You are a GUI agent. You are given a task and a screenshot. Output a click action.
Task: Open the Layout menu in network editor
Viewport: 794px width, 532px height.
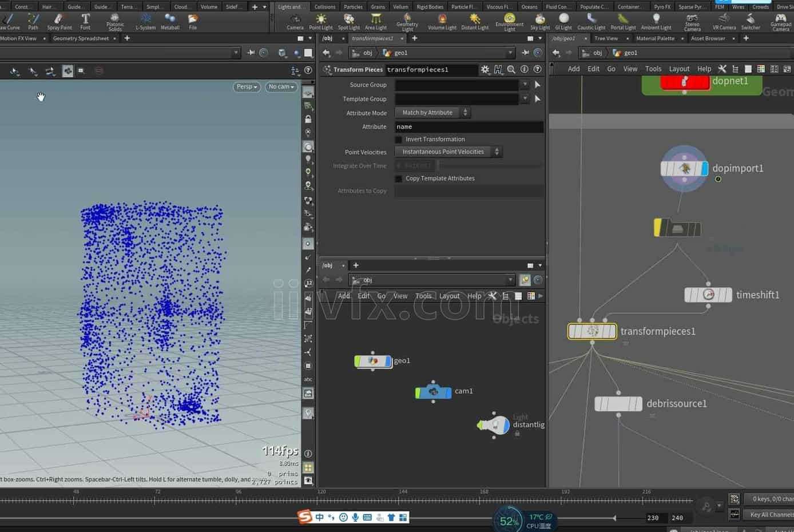[x=679, y=69]
